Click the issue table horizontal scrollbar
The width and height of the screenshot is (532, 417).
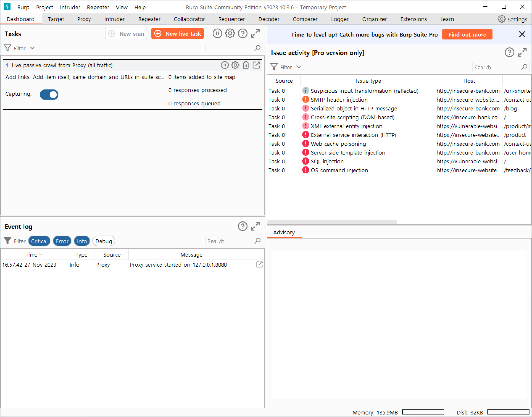[x=332, y=222]
